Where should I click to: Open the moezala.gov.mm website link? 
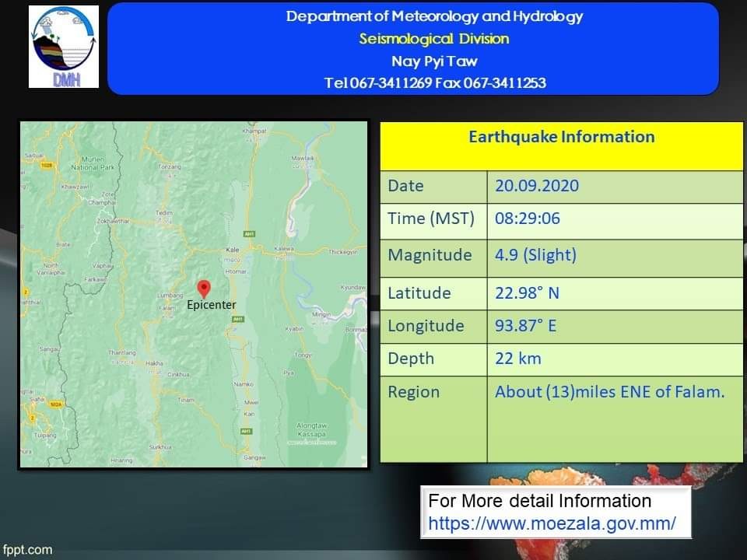pos(552,523)
